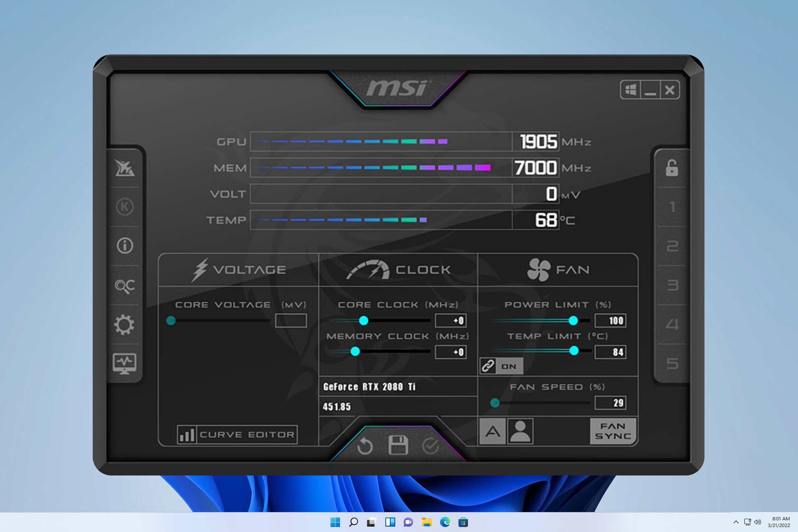Click the Core Voltage value field
The image size is (798, 532).
[291, 320]
